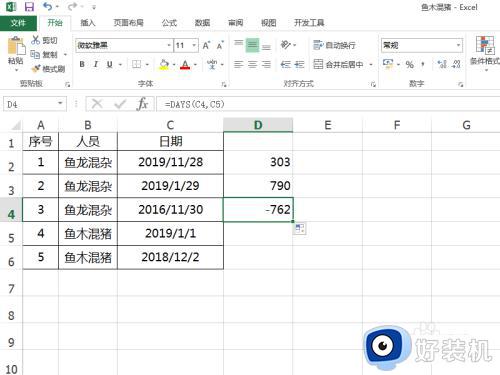Toggle Bold formatting button
500x375 pixels.
(82, 64)
